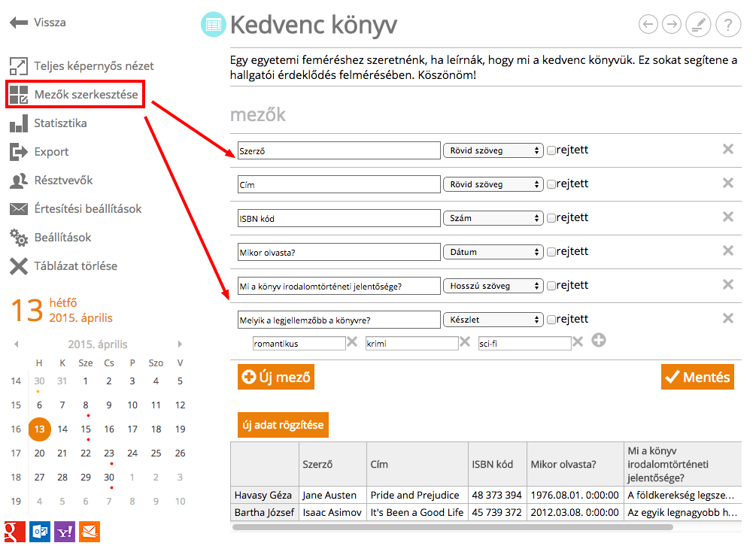Image resolution: width=756 pixels, height=546 pixels.
Task: Remove the 'romantikus' set option
Action: [x=351, y=343]
